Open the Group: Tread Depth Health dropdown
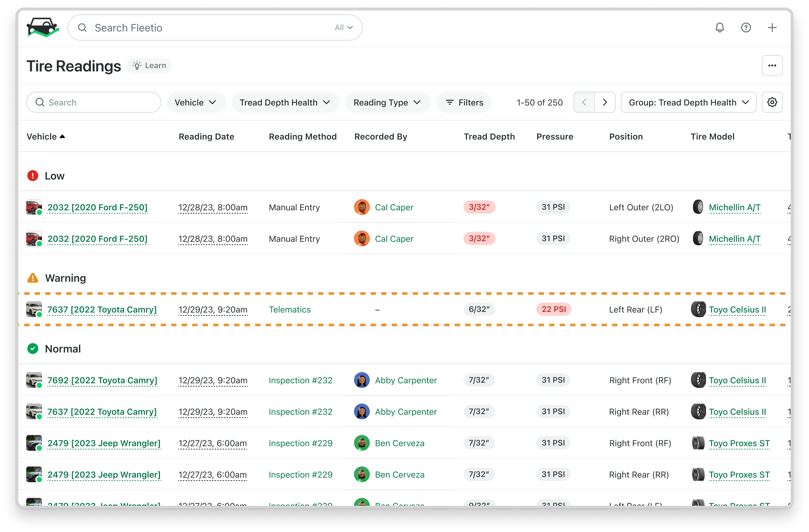Viewport: 809px width, 532px height. (x=688, y=102)
